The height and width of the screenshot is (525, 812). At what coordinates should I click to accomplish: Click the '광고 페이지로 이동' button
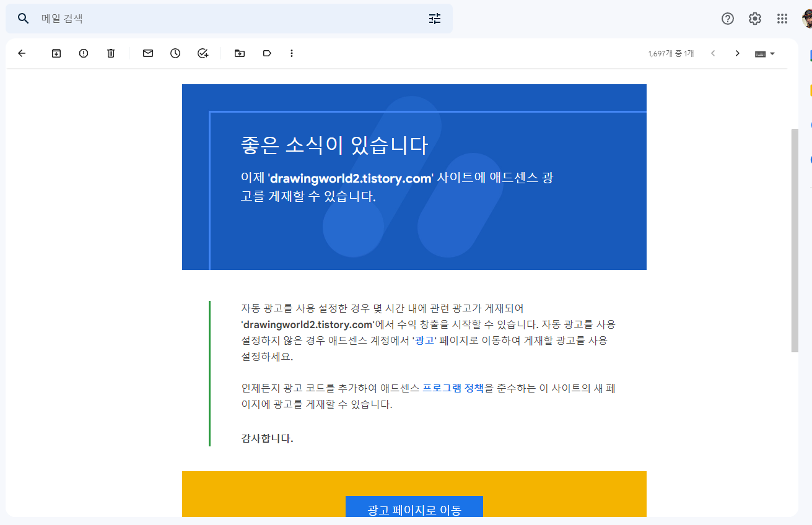coord(414,506)
